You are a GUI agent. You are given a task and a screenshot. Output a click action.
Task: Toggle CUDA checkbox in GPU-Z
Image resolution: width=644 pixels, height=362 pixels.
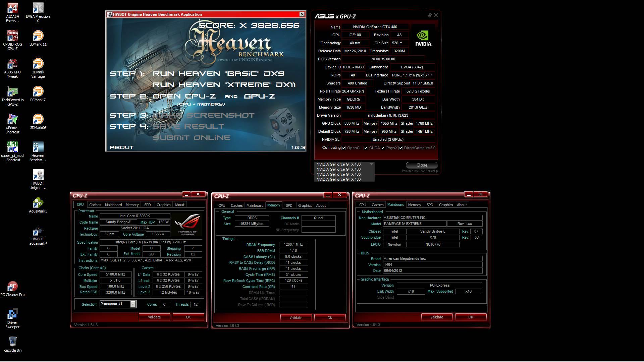[x=366, y=148]
